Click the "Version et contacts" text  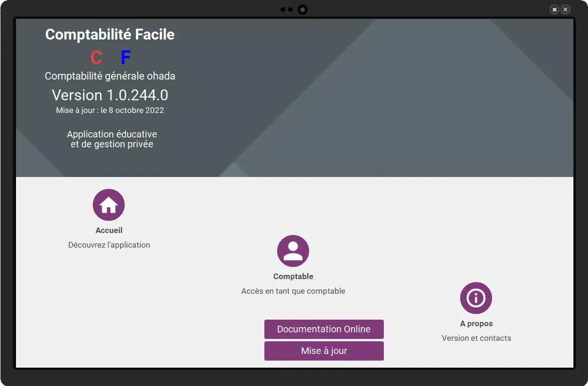[476, 338]
